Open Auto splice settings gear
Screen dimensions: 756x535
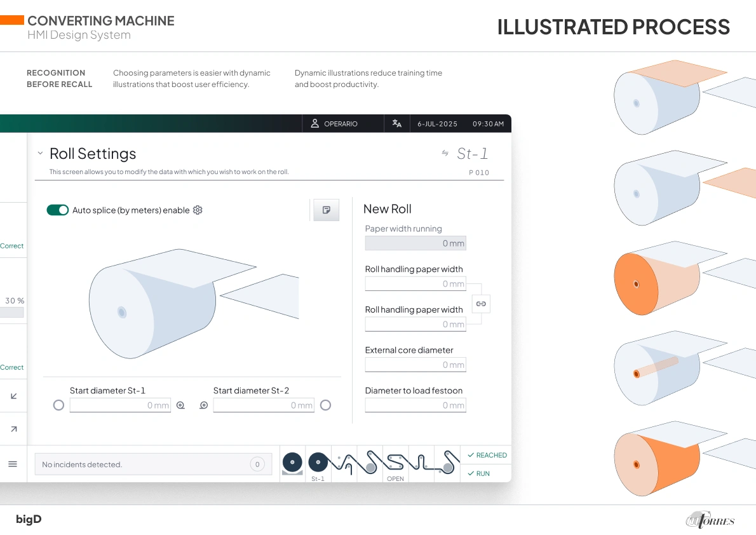[x=198, y=210]
